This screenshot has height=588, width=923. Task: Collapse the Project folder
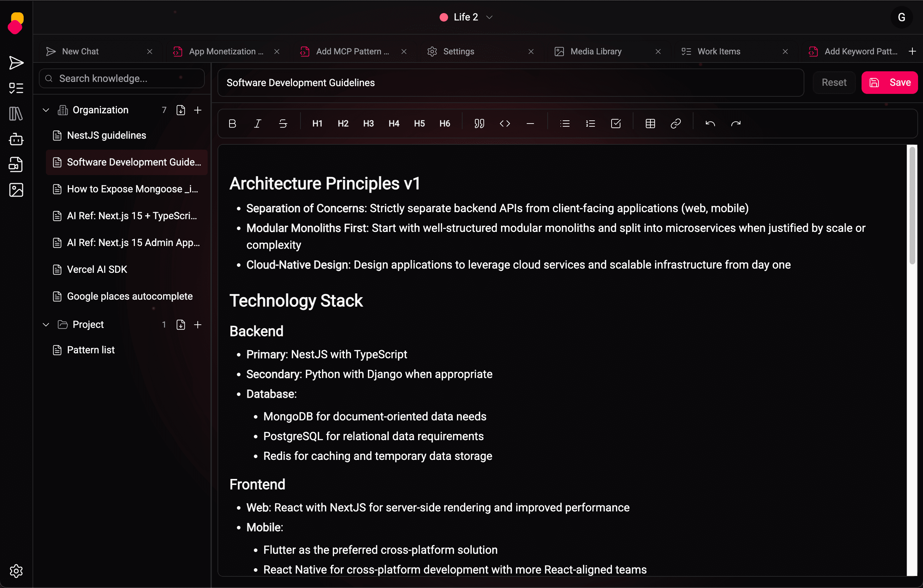46,325
